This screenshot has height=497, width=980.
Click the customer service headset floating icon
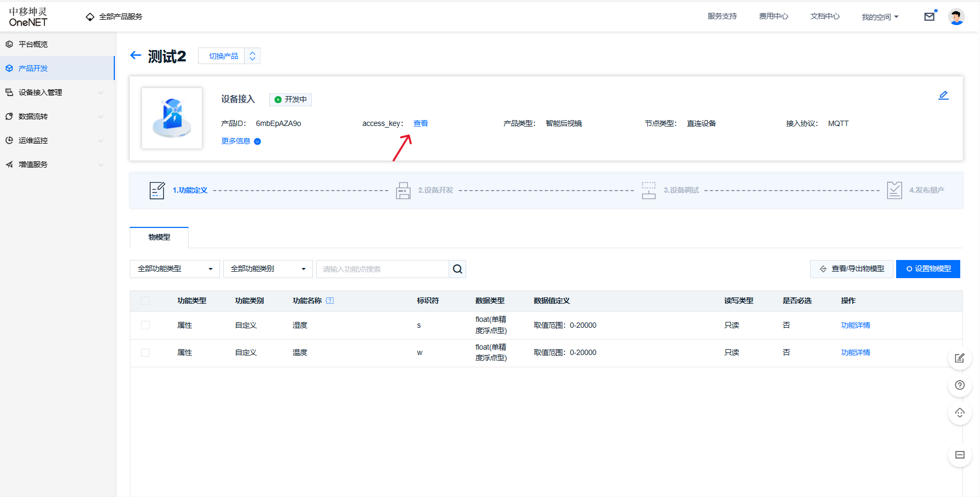959,413
